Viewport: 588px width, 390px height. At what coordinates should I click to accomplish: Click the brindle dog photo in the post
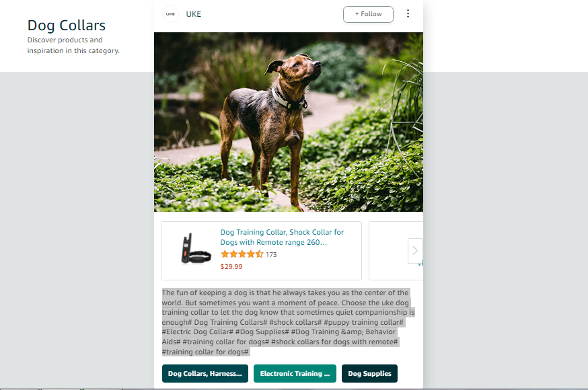(289, 122)
